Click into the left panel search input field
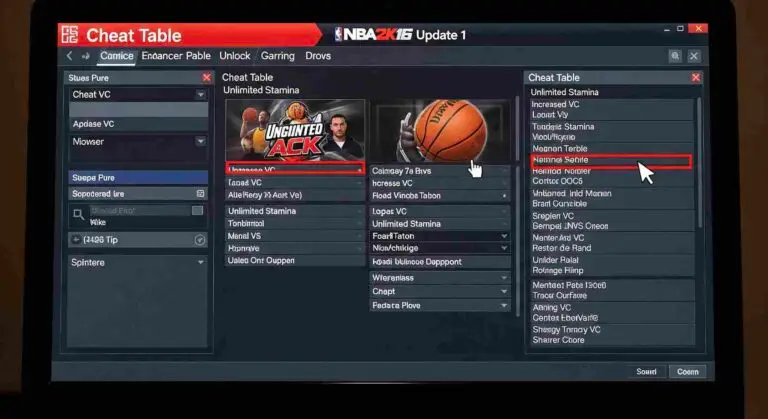768x419 pixels. (139, 210)
